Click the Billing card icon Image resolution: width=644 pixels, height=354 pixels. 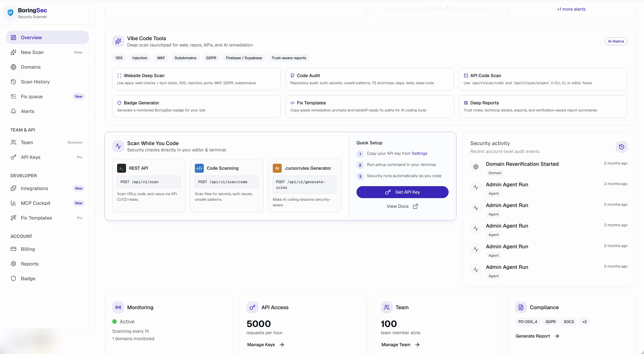[x=13, y=249]
